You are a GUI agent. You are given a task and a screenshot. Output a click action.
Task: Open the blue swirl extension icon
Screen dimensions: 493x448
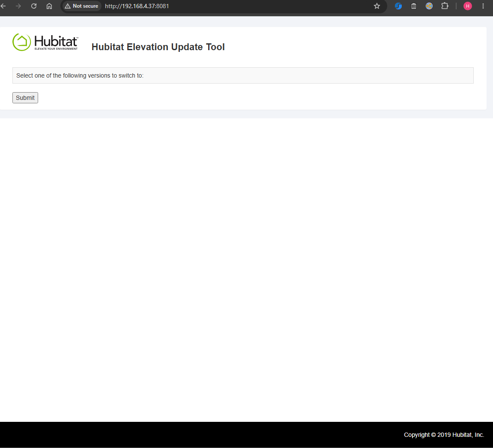point(398,6)
